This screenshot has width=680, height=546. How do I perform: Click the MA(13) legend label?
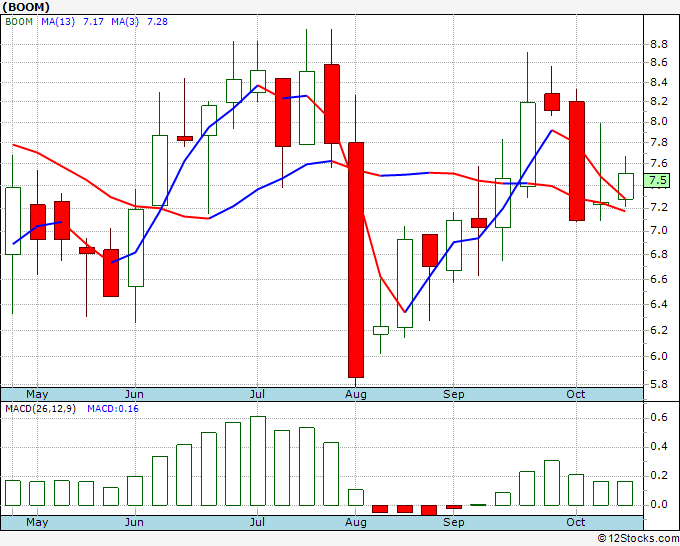[58, 22]
